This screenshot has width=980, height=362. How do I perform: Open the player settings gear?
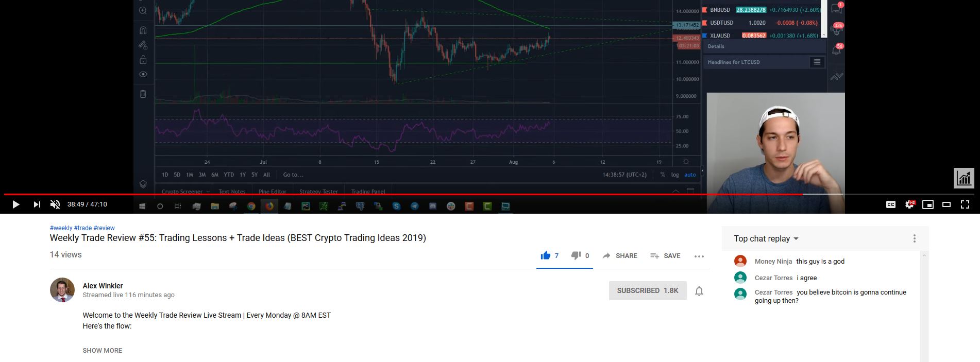pyautogui.click(x=909, y=204)
